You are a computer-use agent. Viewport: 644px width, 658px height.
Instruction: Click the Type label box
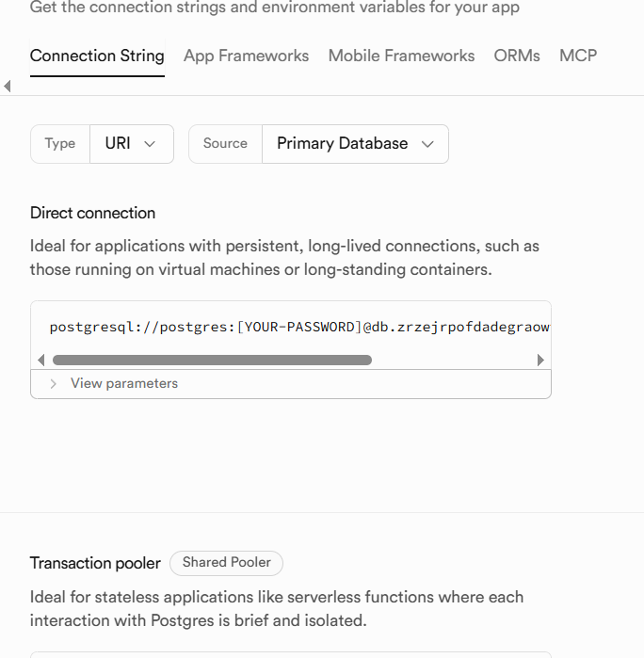pyautogui.click(x=60, y=144)
